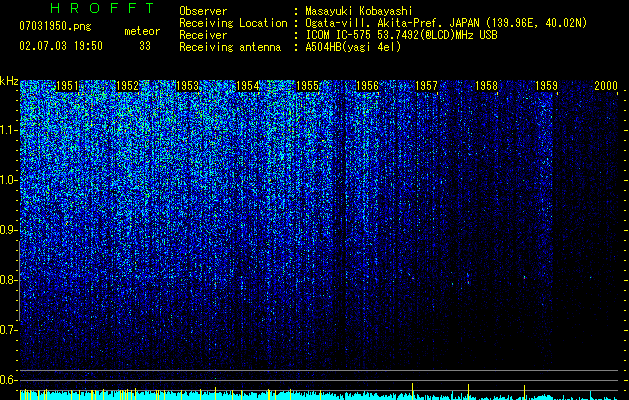
Task: Click the receiver text ICOM IC-575 53.7492
Action: coord(401,35)
